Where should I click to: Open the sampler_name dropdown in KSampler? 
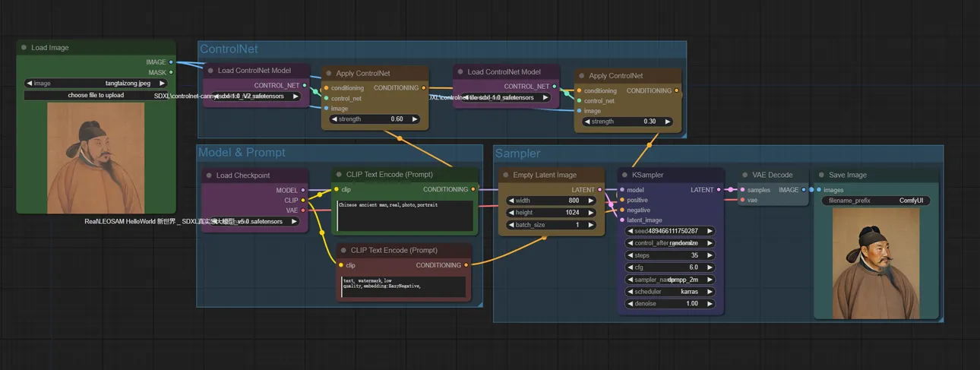click(x=669, y=280)
